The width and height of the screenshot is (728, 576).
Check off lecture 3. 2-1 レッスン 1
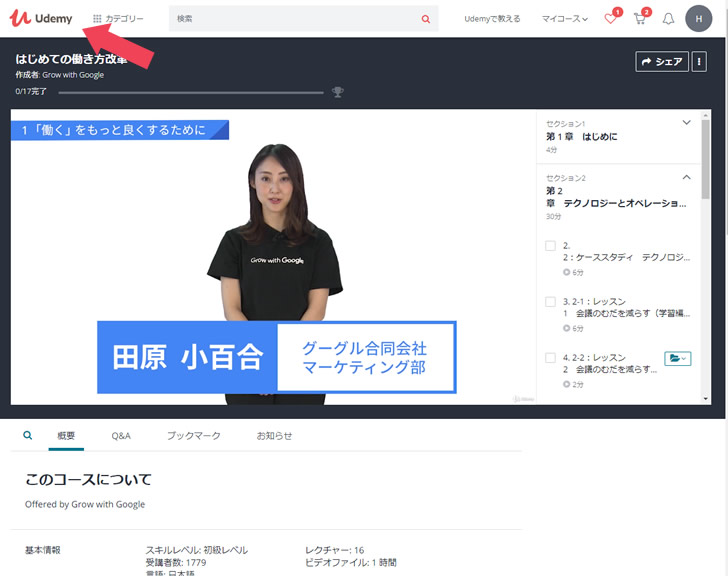[550, 302]
